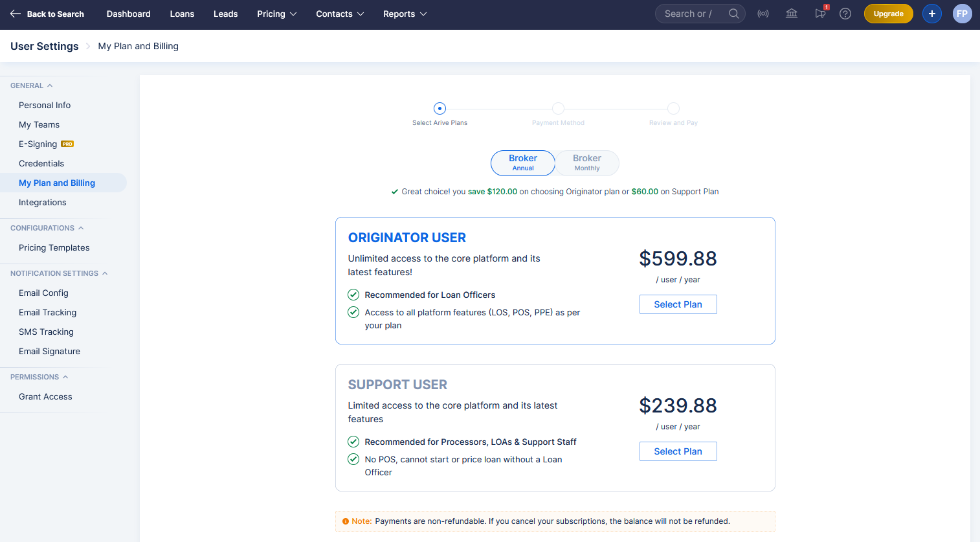
Task: Expand the Contacts dropdown in navbar
Action: 340,14
